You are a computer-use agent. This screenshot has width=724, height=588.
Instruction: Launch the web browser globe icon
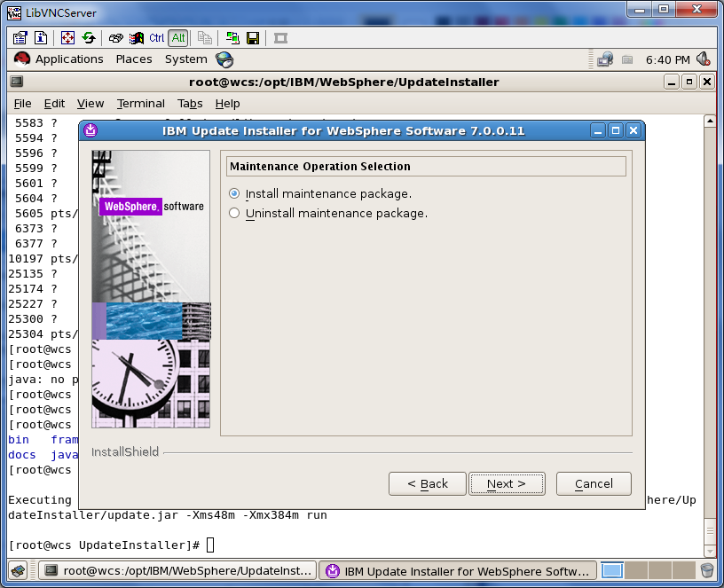coord(224,59)
